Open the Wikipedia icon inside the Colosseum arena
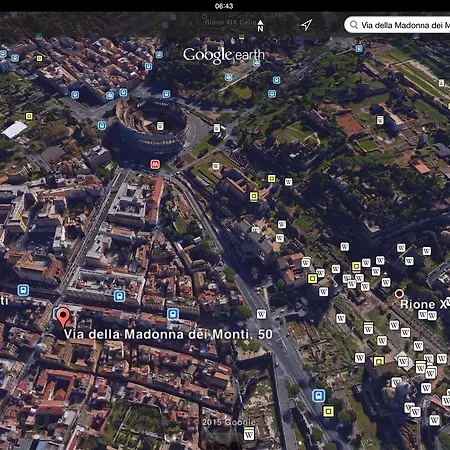The image size is (450, 450). pyautogui.click(x=160, y=126)
